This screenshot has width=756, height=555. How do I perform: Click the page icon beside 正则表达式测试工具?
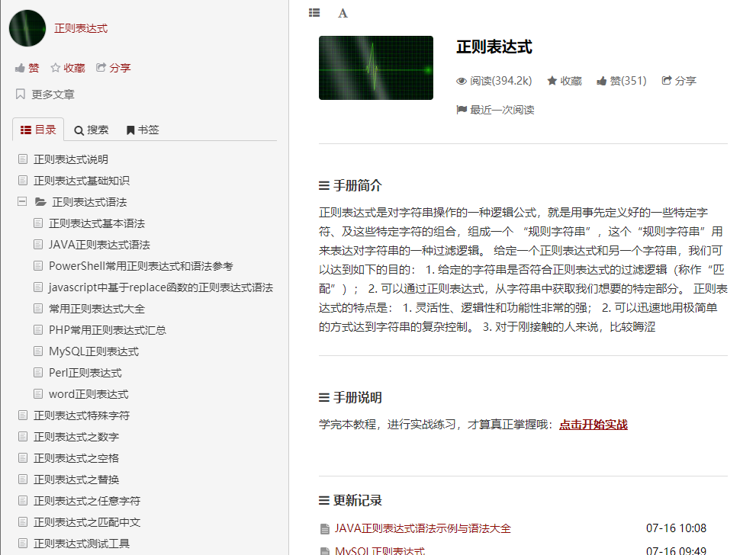click(23, 543)
